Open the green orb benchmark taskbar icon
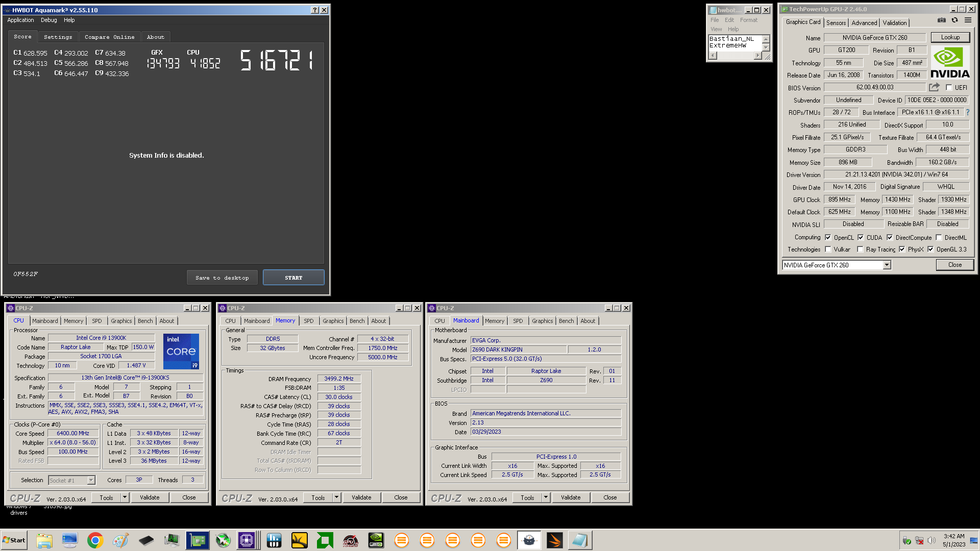Image resolution: width=980 pixels, height=551 pixels. tap(223, 540)
